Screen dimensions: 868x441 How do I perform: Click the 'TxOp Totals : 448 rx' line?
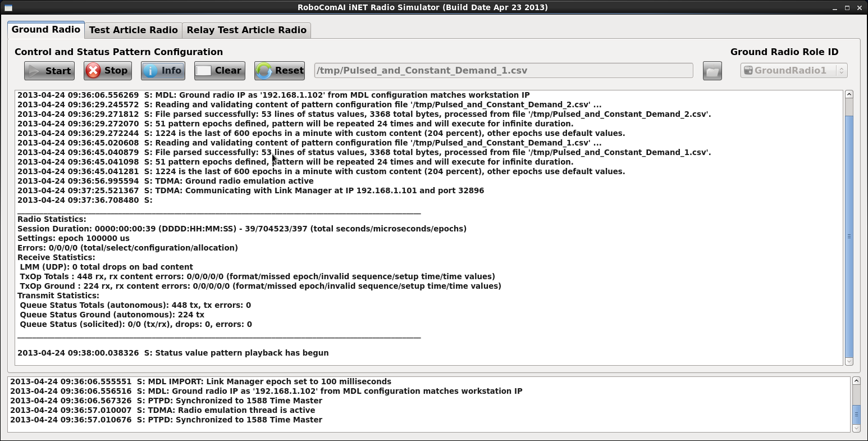258,276
